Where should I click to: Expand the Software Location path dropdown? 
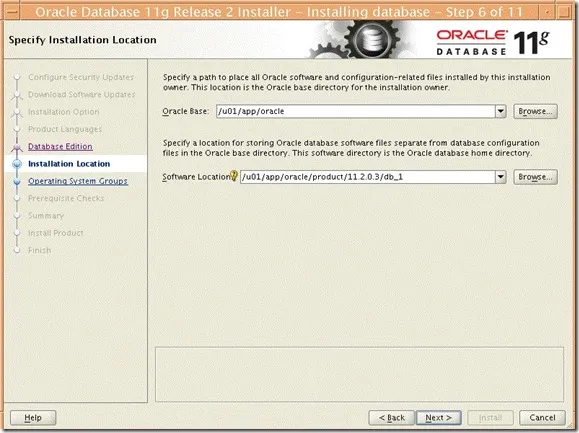(500, 177)
